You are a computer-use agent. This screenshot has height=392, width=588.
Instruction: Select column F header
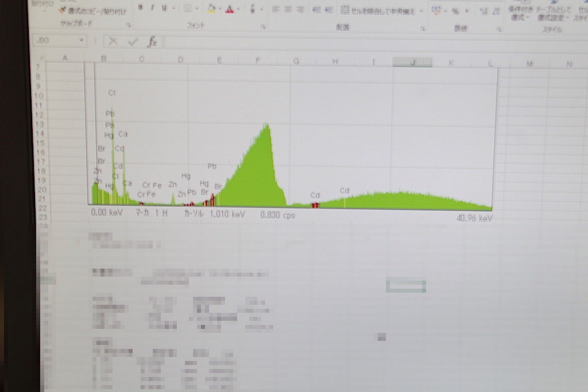[258, 60]
